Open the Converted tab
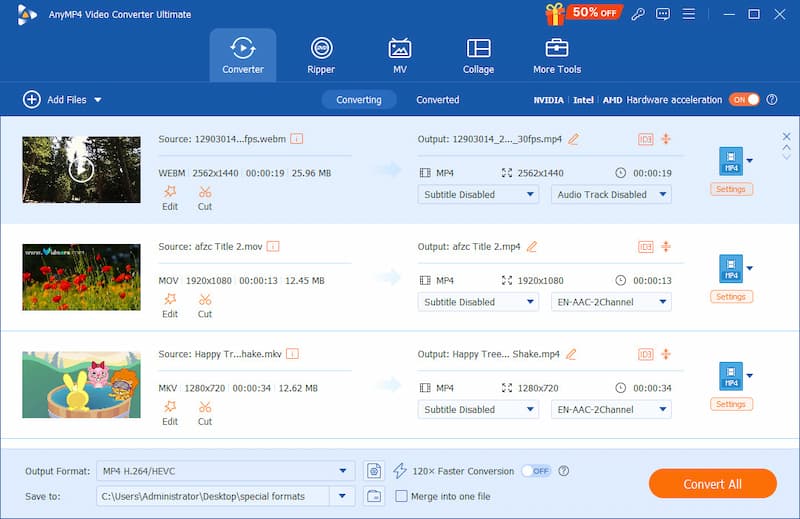 (x=438, y=100)
